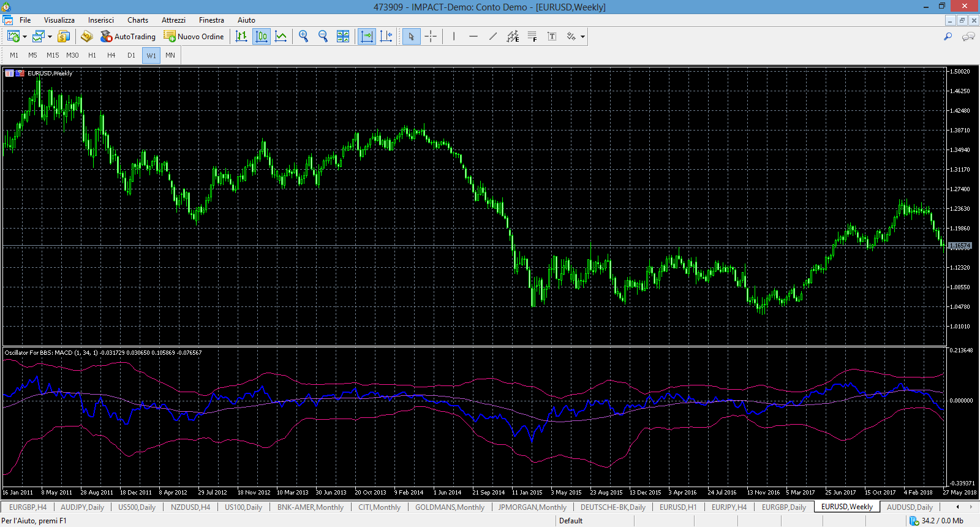
Task: Open the Finestra menu
Action: click(x=211, y=20)
